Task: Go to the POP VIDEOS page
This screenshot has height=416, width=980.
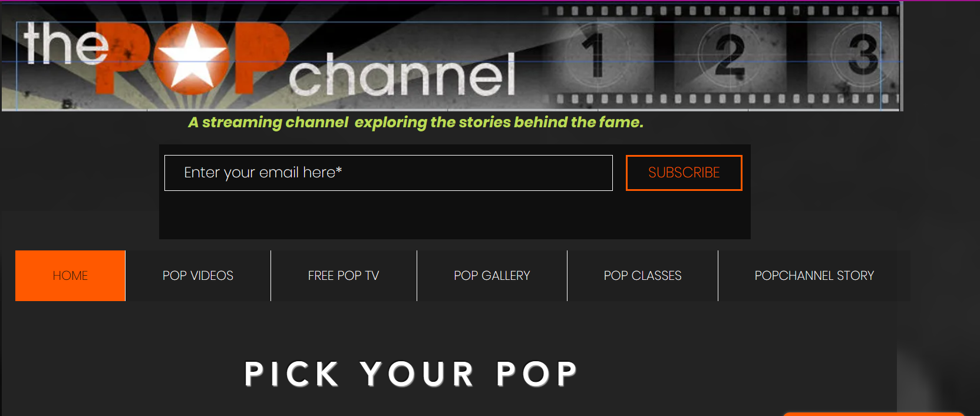Action: [x=198, y=276]
